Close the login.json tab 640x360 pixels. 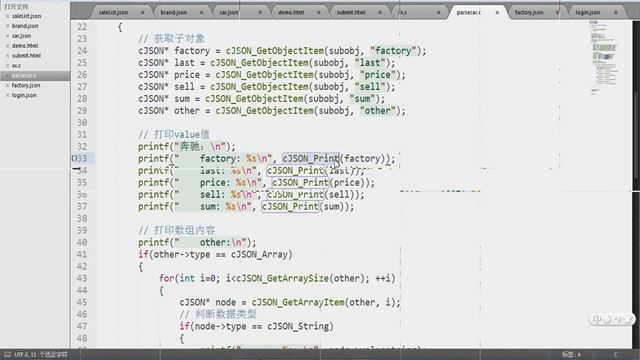616,13
